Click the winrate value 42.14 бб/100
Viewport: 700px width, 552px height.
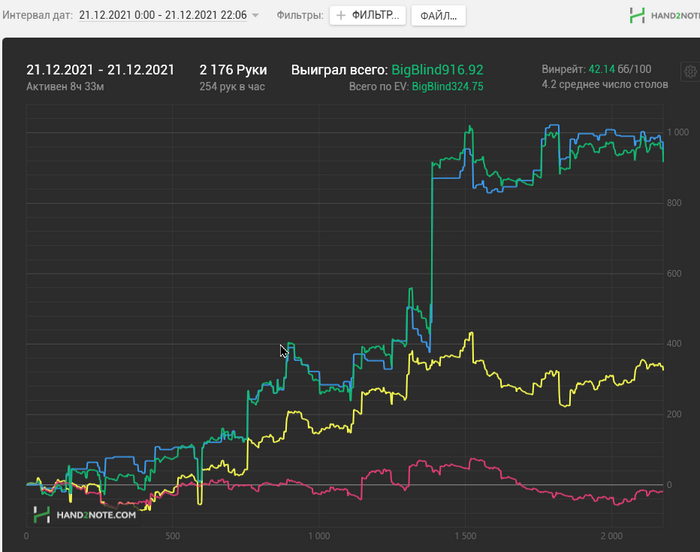(620, 69)
